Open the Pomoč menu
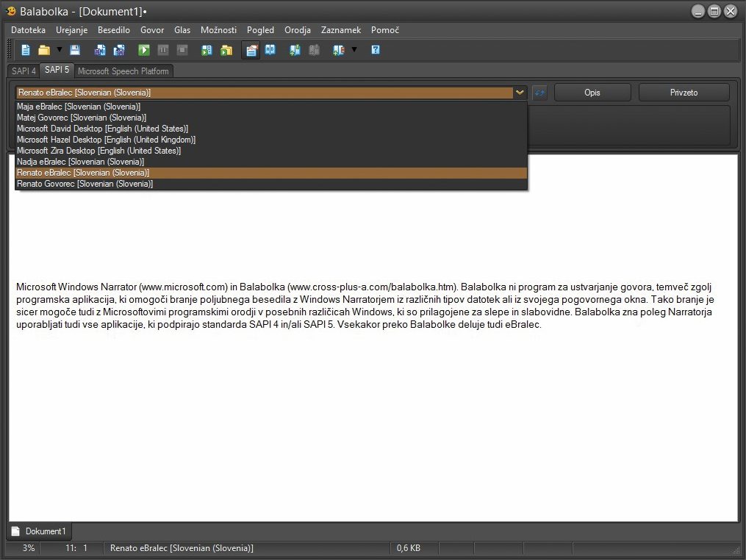The width and height of the screenshot is (746, 560). tap(385, 30)
